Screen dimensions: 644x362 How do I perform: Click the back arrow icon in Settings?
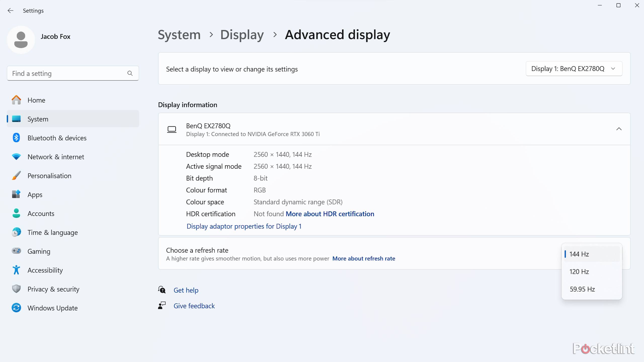(x=10, y=11)
